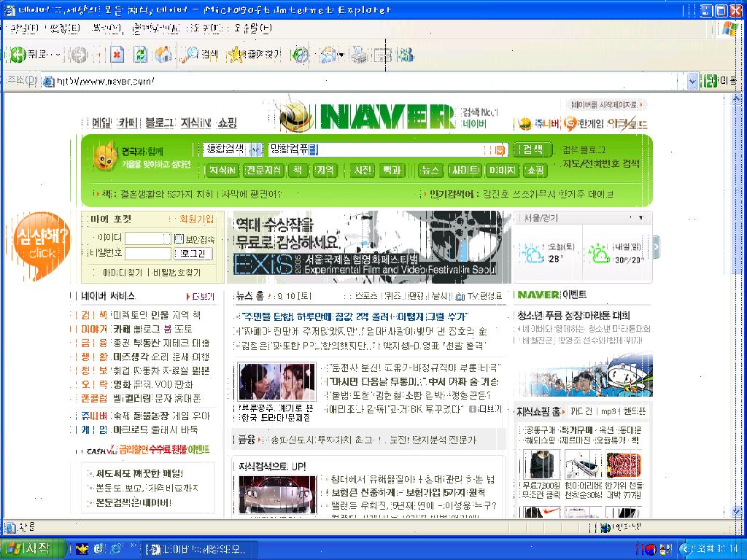Open the 서울/경기 weather region dropdown
Image resolution: width=747 pixels, height=560 pixels.
[642, 217]
